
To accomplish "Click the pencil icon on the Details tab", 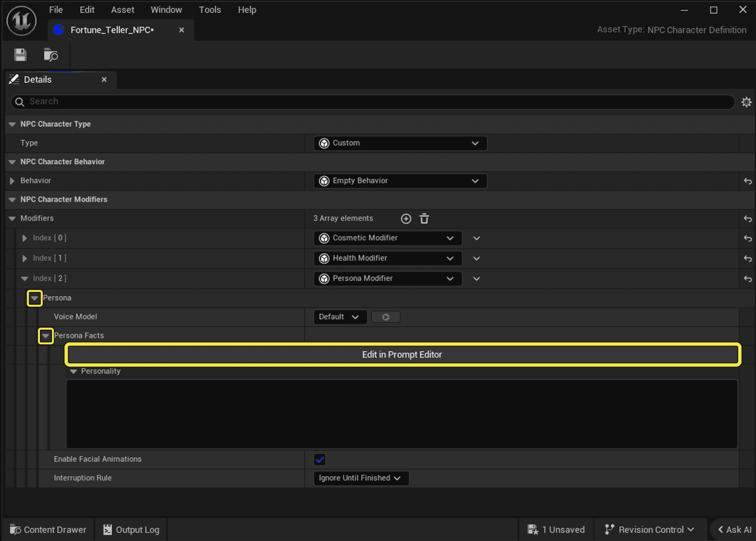I will [15, 79].
